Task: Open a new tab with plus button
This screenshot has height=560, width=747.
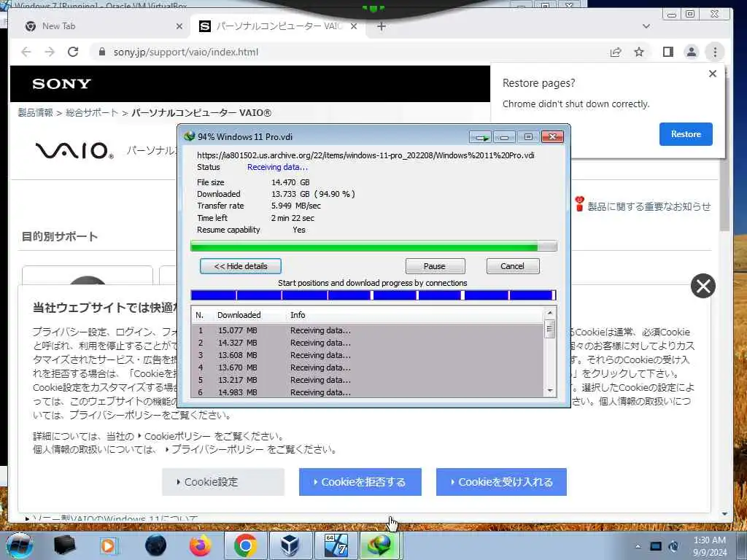Action: pos(381,26)
